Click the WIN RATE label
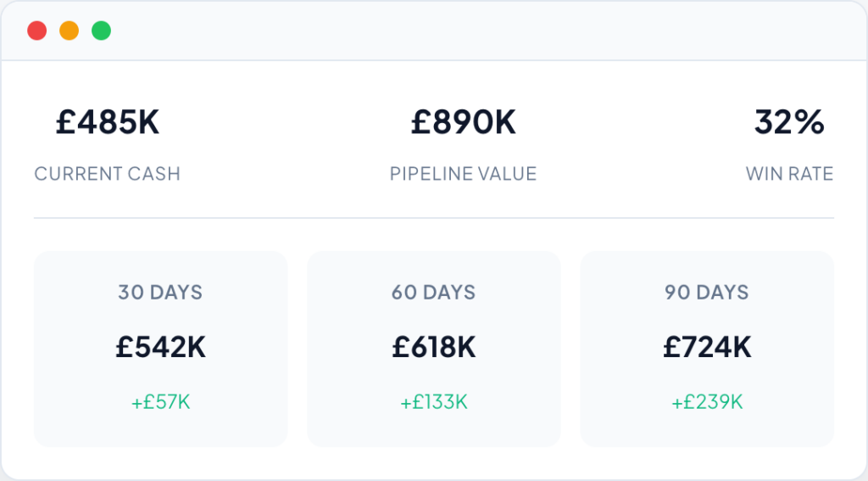 [x=789, y=174]
